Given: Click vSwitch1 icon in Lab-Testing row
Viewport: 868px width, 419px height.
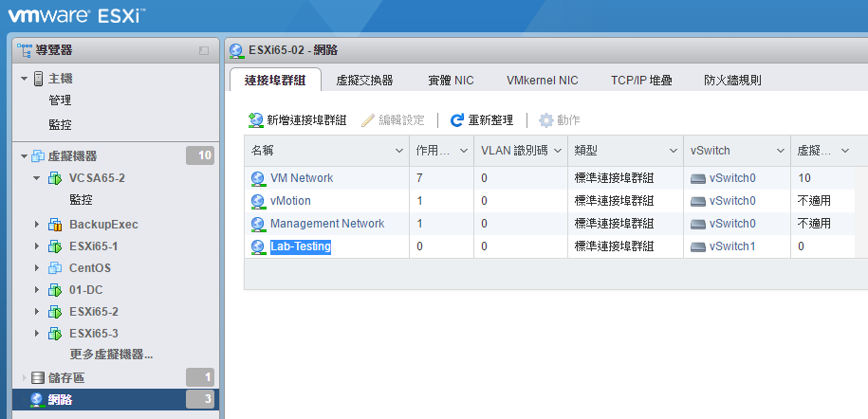Looking at the screenshot, I should click(x=698, y=246).
